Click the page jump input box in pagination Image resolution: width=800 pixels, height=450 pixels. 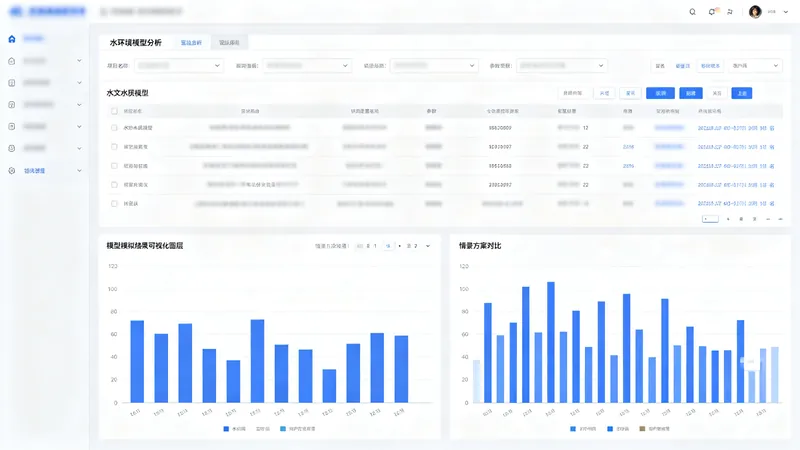(x=710, y=219)
